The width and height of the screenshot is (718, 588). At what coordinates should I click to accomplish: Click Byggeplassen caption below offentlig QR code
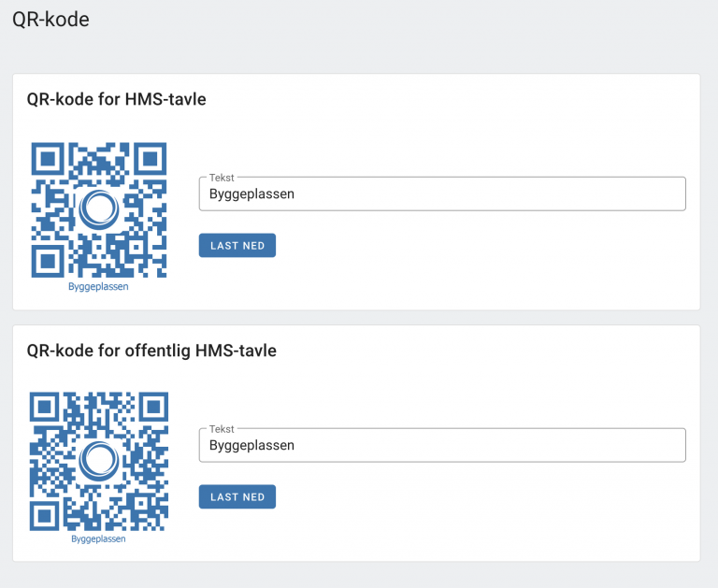point(98,538)
